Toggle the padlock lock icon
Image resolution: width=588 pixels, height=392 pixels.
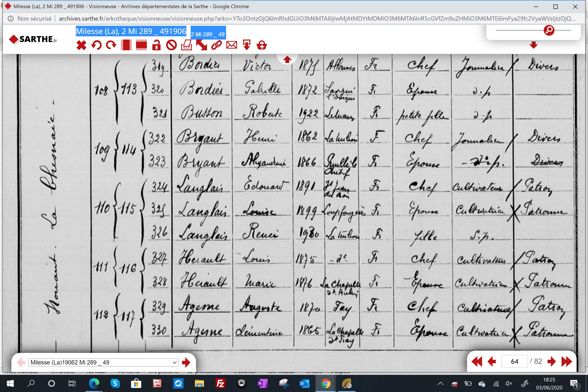pos(156,45)
